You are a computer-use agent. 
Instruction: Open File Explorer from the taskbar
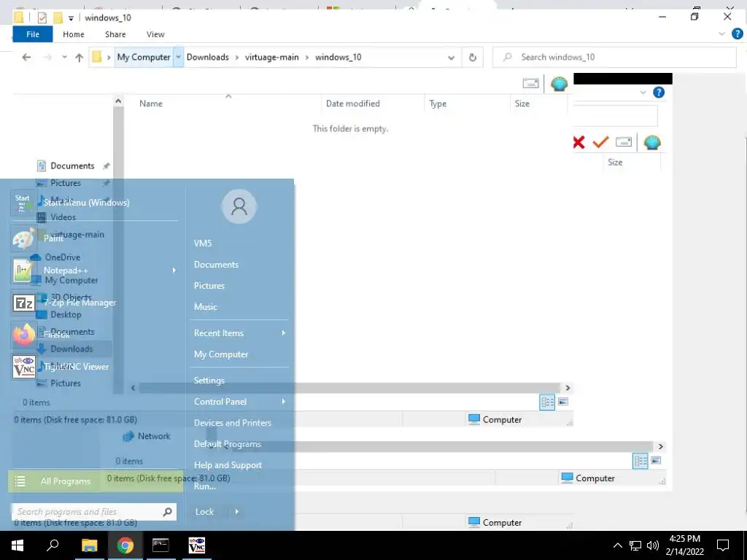tap(89, 545)
